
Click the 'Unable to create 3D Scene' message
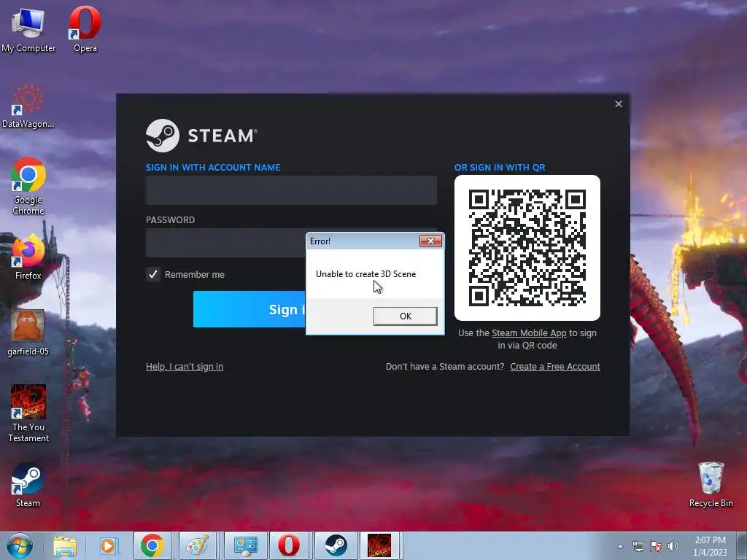(x=366, y=274)
